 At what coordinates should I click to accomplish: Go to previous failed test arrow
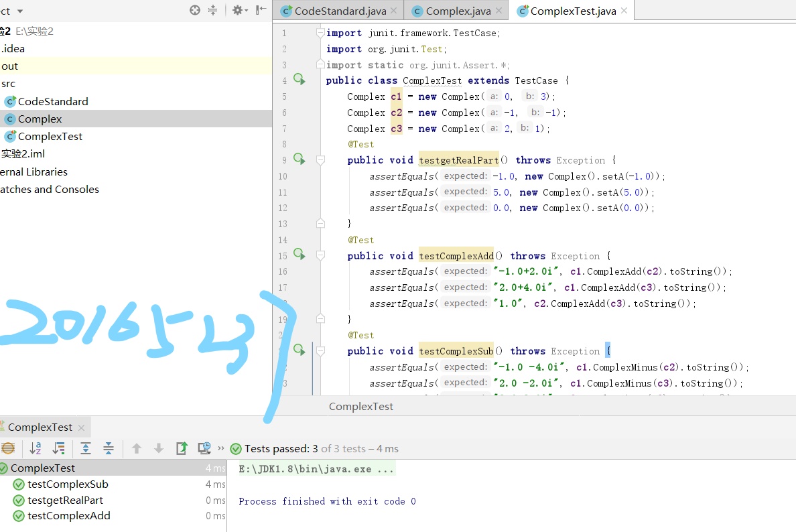pyautogui.click(x=137, y=448)
